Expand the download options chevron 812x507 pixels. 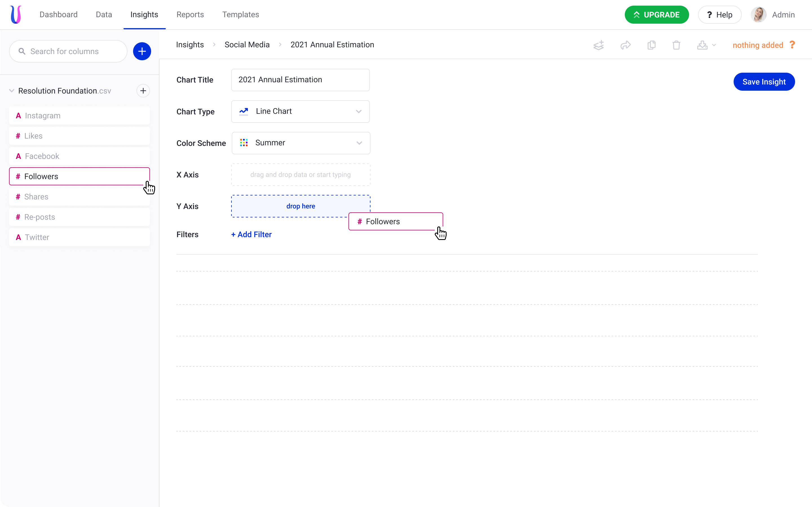tap(714, 45)
